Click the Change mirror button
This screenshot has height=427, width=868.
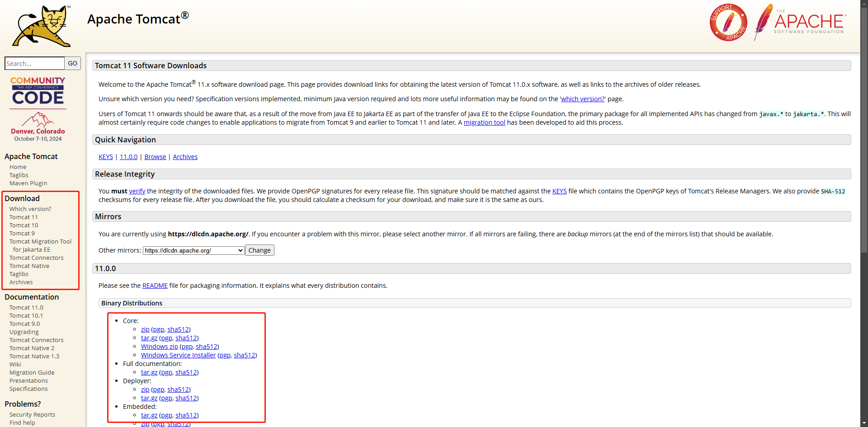pos(259,250)
